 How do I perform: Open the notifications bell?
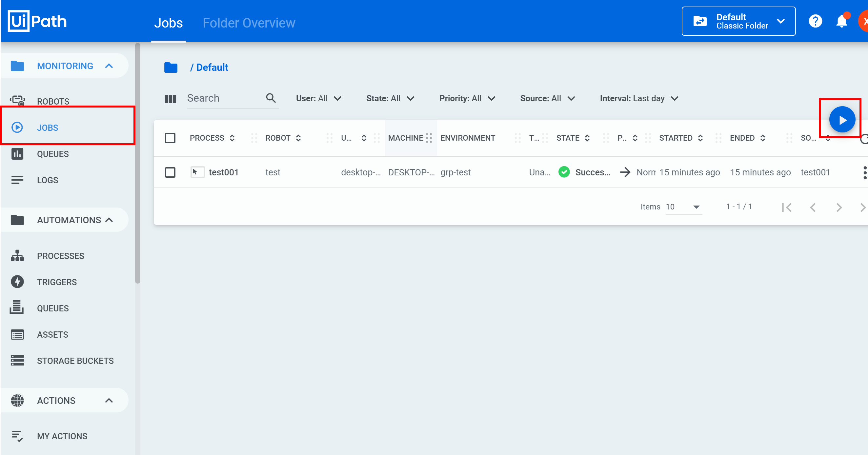841,21
